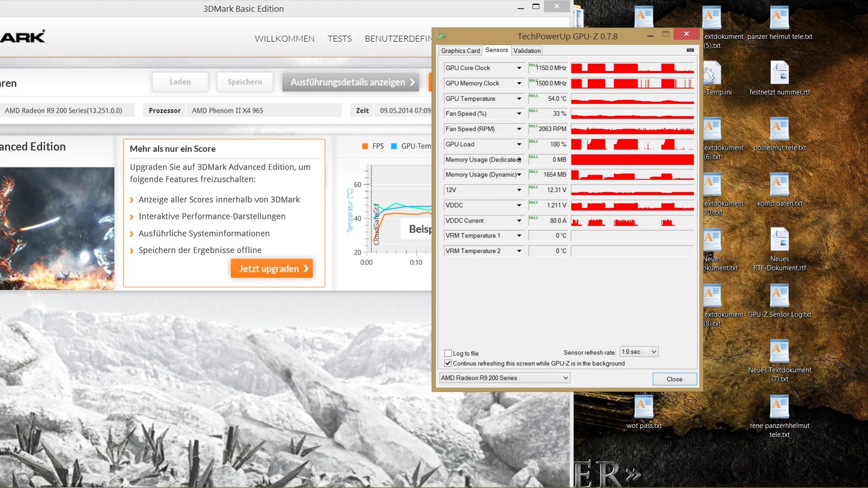Click 'Ausführliche Systeminformationen' feature text
This screenshot has height=488, width=868.
click(204, 233)
